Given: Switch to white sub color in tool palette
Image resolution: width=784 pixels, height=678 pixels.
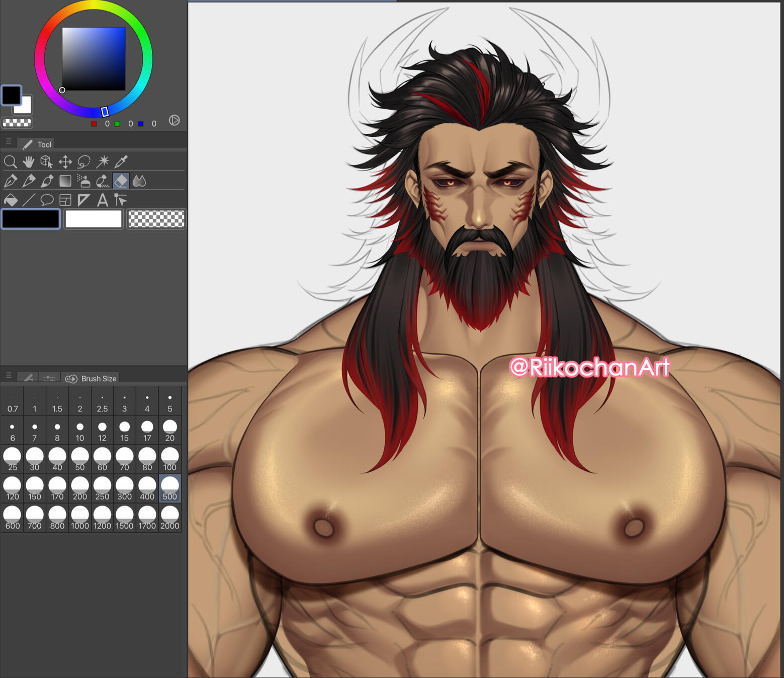Looking at the screenshot, I should 94,219.
